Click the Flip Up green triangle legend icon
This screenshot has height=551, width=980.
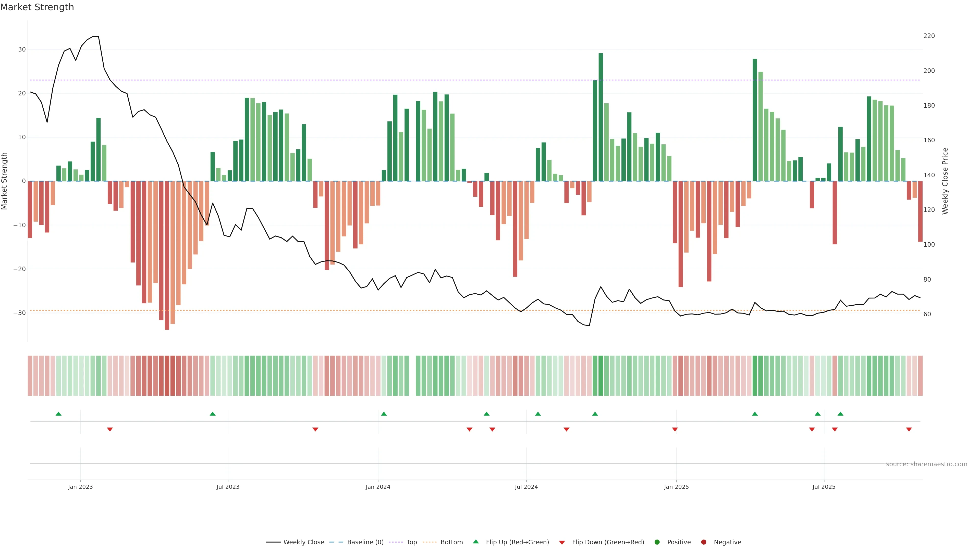[475, 542]
